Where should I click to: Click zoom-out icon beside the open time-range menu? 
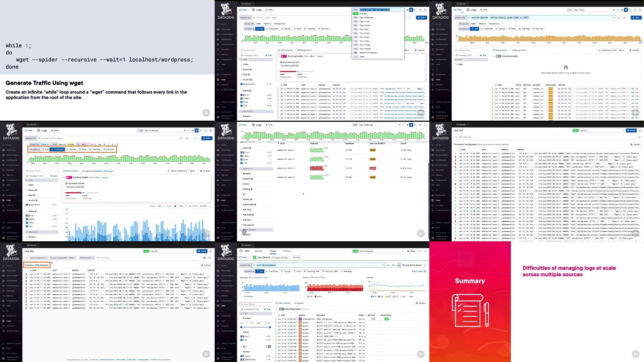pos(420,10)
